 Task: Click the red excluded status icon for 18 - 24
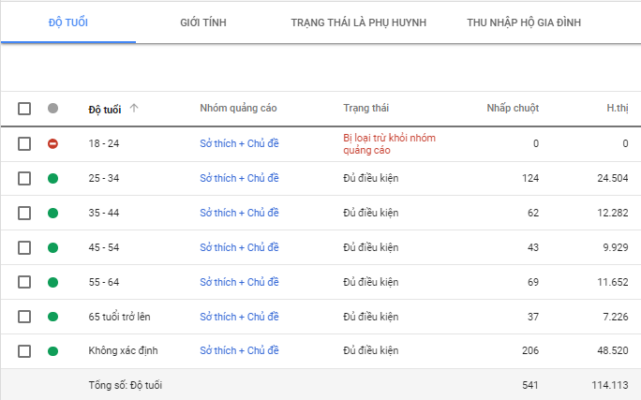pos(53,144)
